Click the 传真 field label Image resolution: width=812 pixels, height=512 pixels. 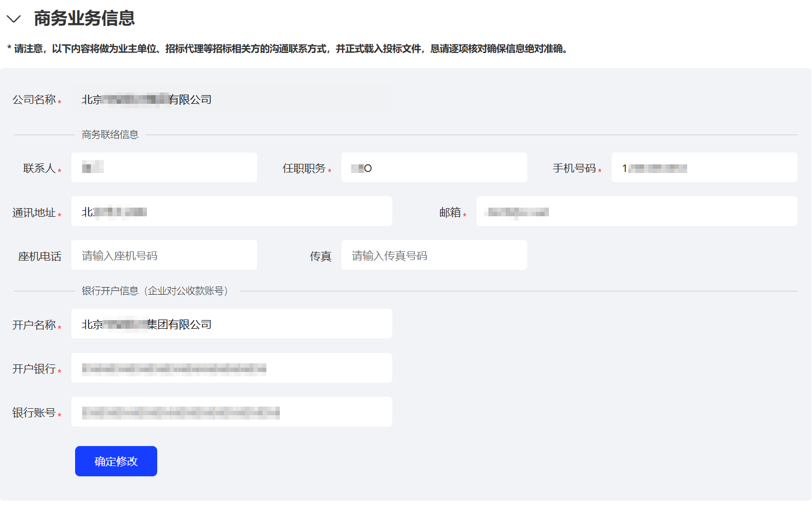tap(320, 256)
